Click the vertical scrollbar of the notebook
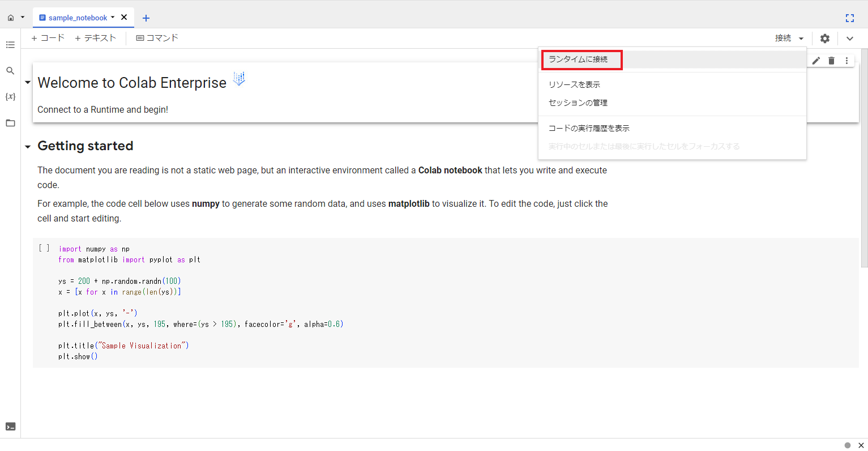868x451 pixels. (x=864, y=158)
